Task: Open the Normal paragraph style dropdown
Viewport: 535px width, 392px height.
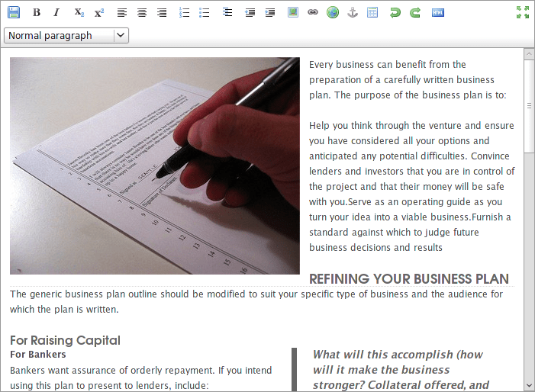Action: tap(66, 35)
